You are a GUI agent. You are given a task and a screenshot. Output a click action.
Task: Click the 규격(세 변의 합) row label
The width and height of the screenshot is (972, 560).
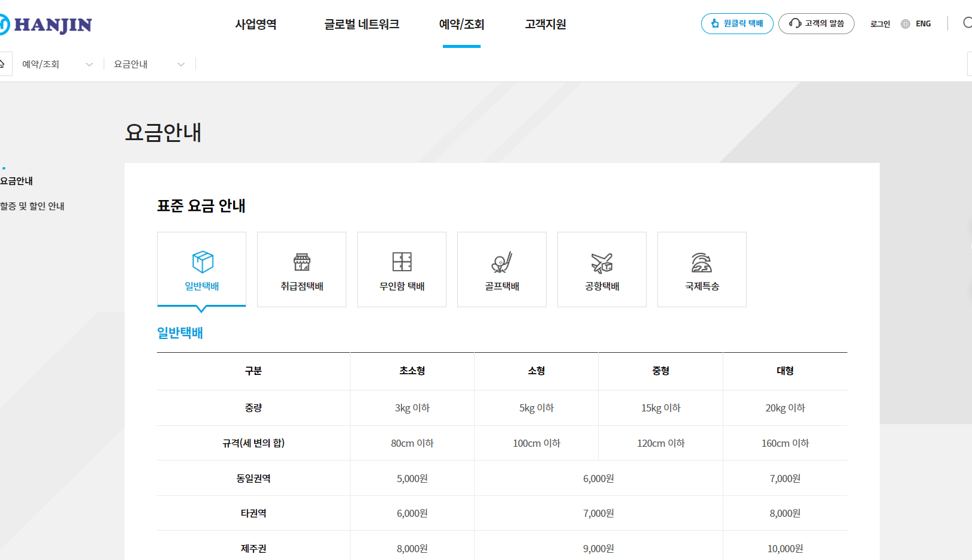pyautogui.click(x=253, y=443)
